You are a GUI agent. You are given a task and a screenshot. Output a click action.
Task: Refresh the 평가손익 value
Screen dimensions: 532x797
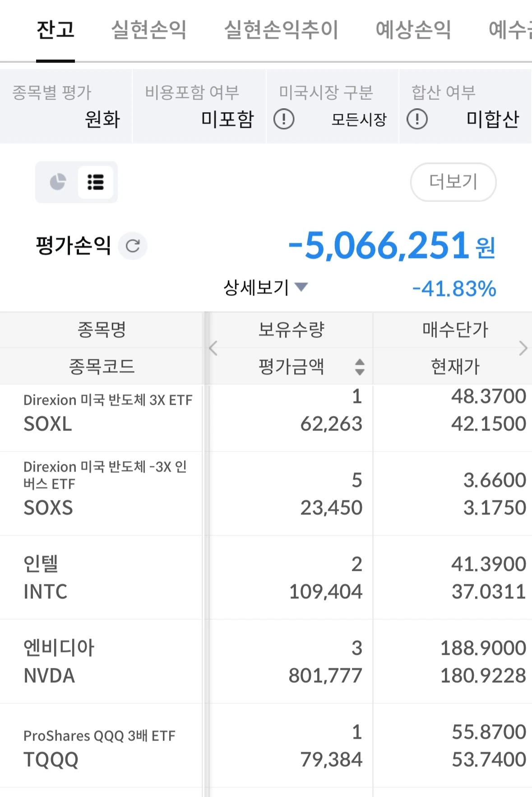[133, 246]
